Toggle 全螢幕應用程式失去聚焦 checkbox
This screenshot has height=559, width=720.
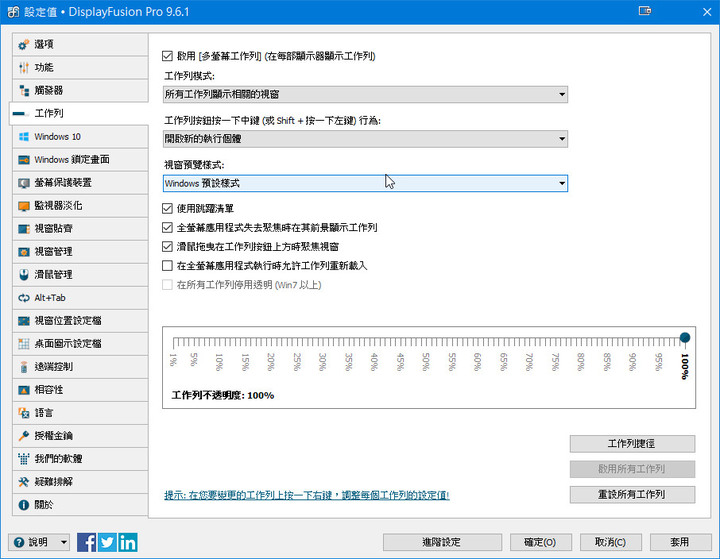click(x=167, y=227)
